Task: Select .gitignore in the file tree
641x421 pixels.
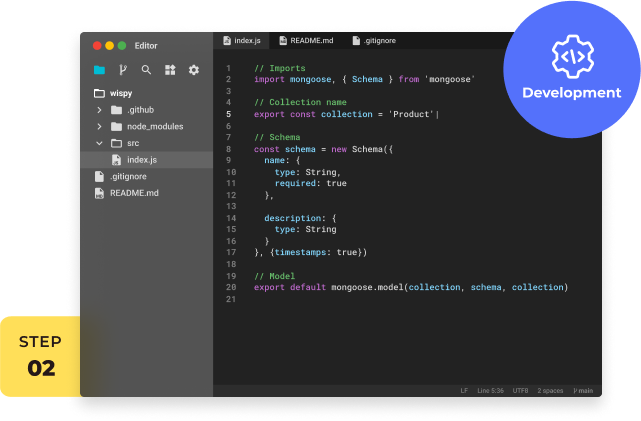Action: point(129,177)
